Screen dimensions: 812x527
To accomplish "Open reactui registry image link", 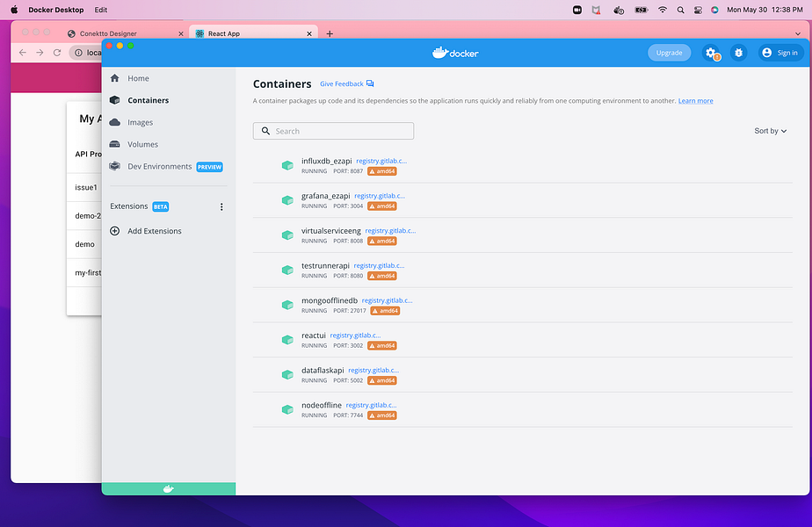I will click(x=355, y=336).
